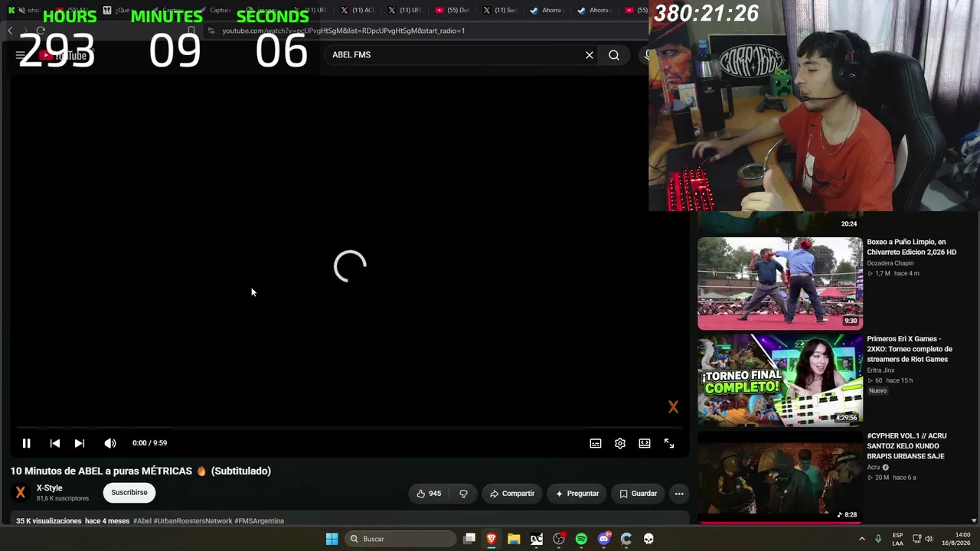Open X-Style channel avatar

[21, 493]
